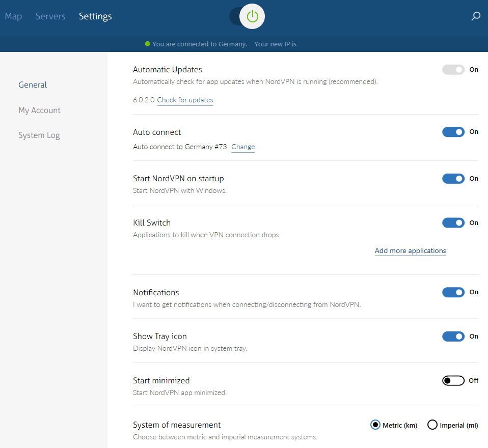Click the 'Your new IP is' text
This screenshot has width=488, height=448.
click(x=276, y=44)
